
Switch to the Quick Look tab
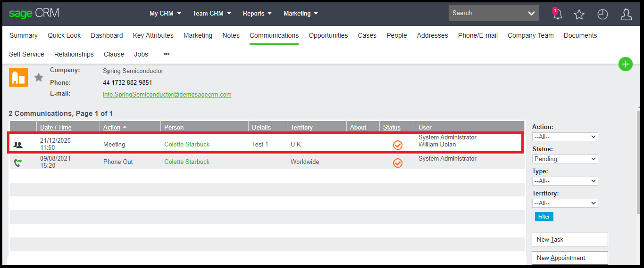[64, 35]
